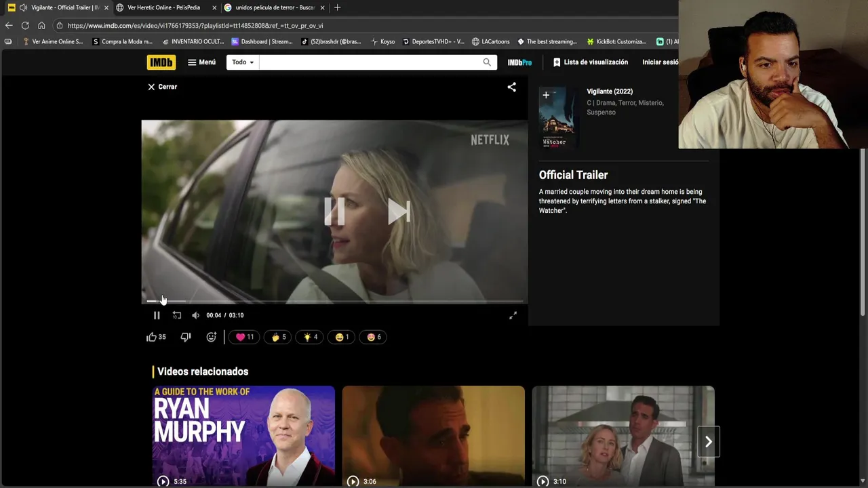Open Lista de visualización
This screenshot has height=488, width=868.
(x=591, y=62)
